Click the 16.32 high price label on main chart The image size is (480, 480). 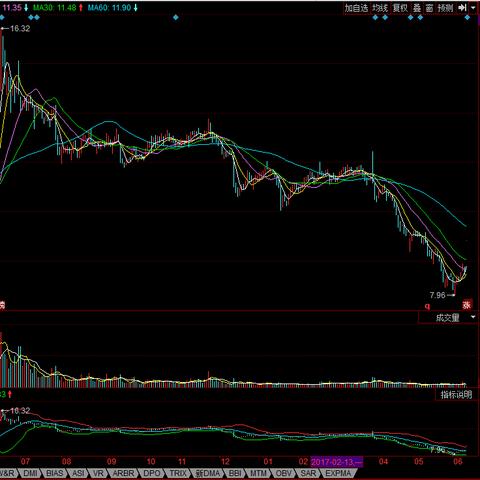20,29
